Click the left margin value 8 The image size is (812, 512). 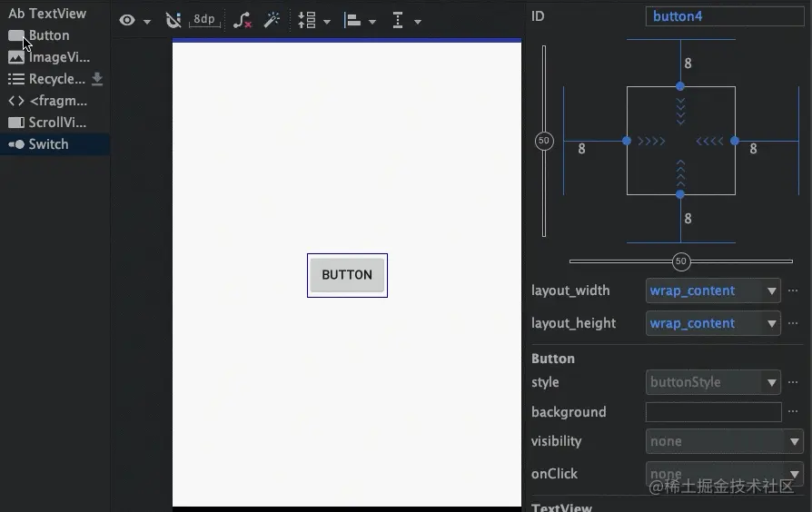click(x=581, y=149)
